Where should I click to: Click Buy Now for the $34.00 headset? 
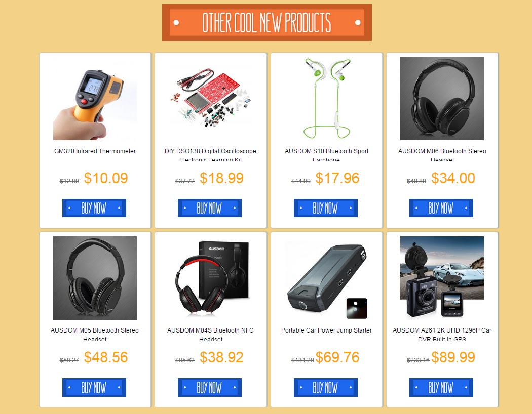(x=441, y=208)
